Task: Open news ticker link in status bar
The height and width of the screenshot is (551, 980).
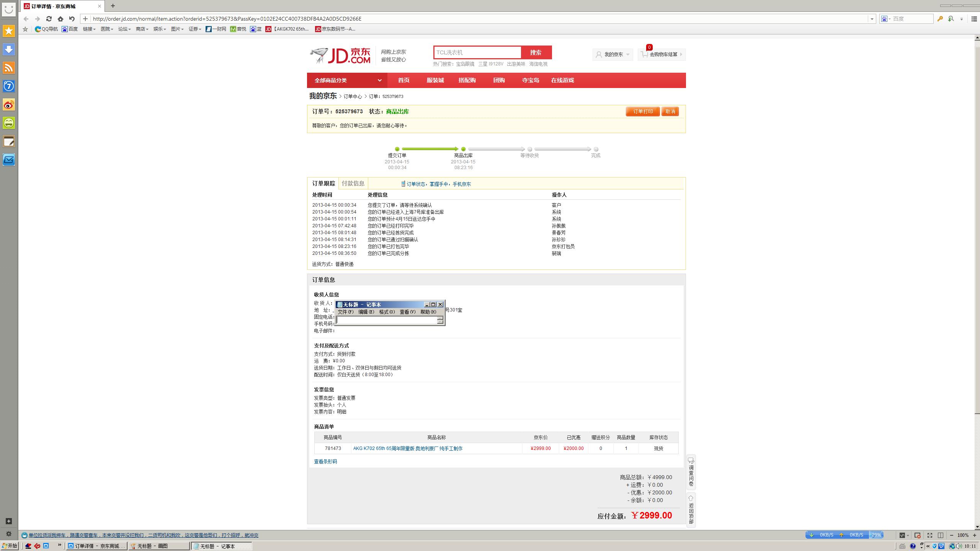Action: tap(143, 535)
